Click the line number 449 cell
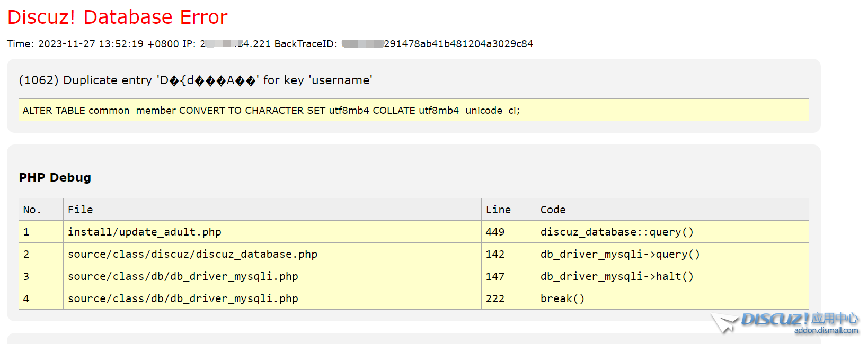The height and width of the screenshot is (344, 868). coord(495,232)
